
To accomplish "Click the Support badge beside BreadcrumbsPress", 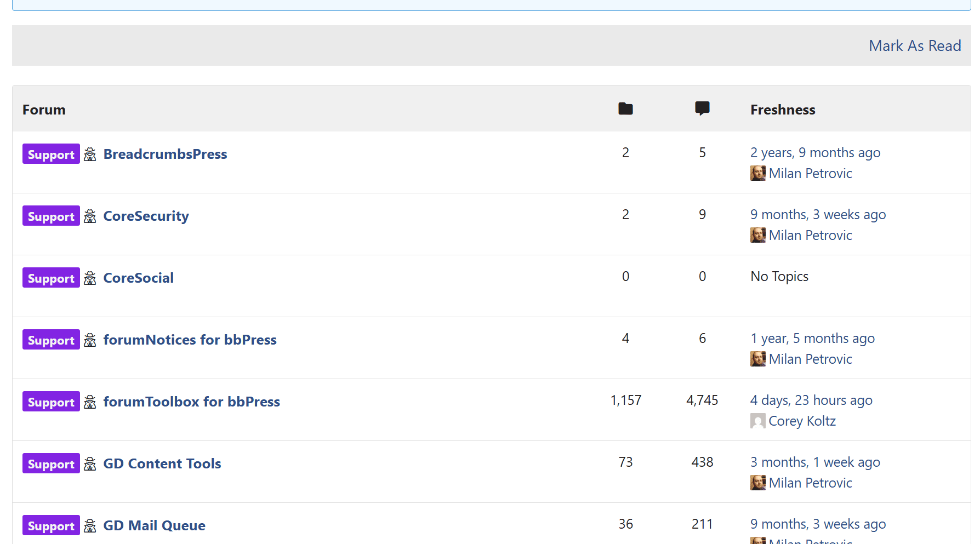I will click(x=51, y=154).
